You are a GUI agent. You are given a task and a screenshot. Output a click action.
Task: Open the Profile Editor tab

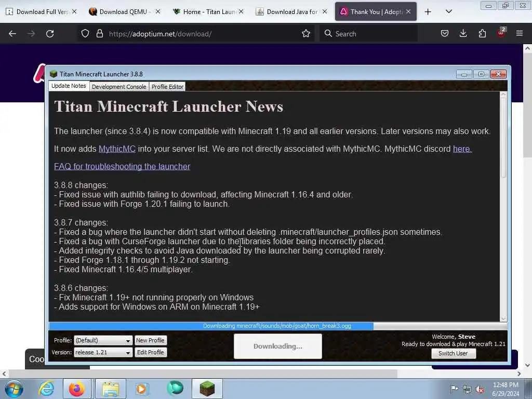pyautogui.click(x=167, y=87)
